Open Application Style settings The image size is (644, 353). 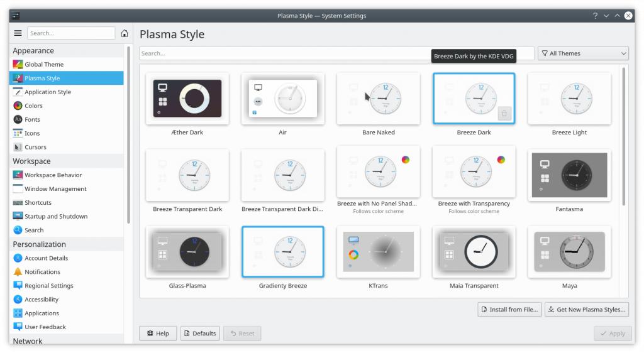pyautogui.click(x=48, y=92)
